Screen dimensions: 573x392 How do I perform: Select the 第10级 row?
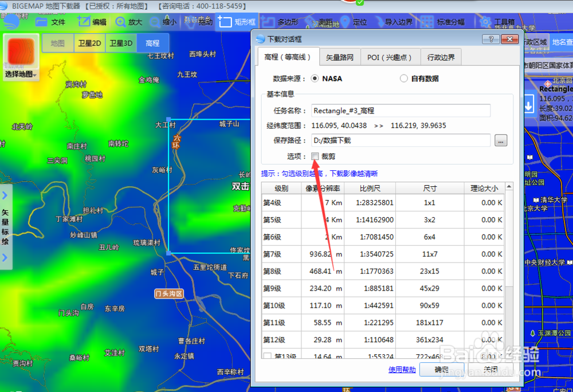point(383,306)
